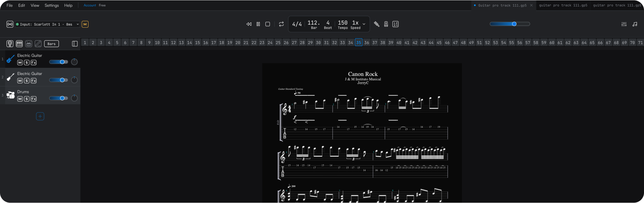Open the Help menu
Screen dimensions: 644x203
coord(69,5)
